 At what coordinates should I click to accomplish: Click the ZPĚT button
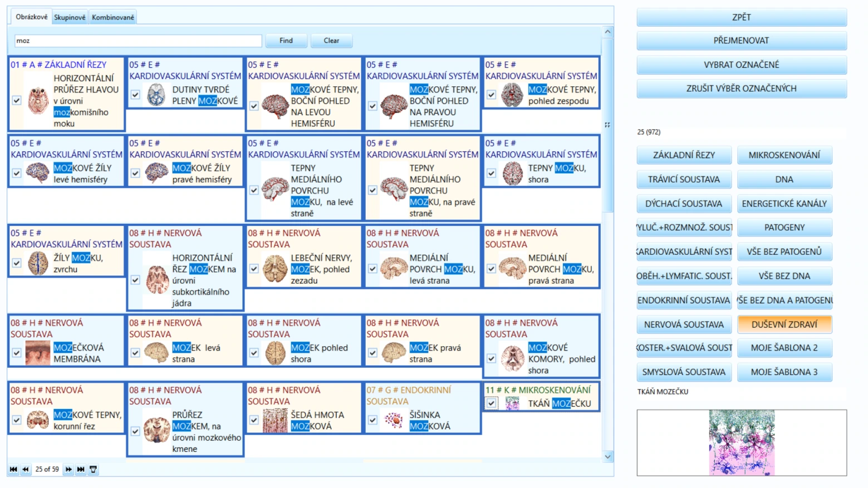pos(742,17)
